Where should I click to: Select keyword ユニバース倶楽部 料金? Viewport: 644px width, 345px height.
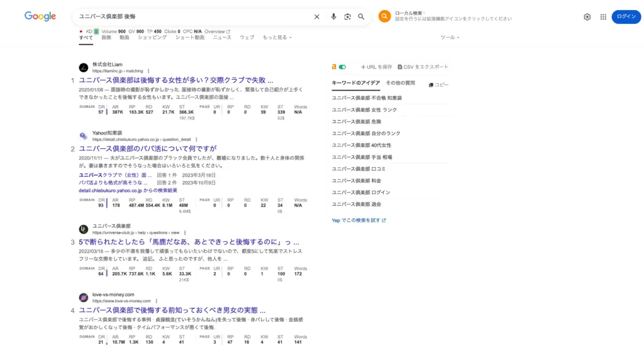[x=357, y=180]
